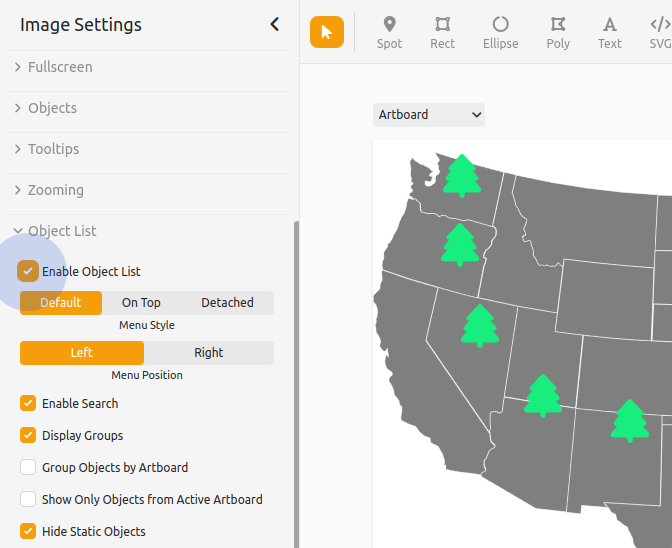The image size is (672, 548).
Task: Disable the Enable Object List checkbox
Action: click(x=28, y=271)
